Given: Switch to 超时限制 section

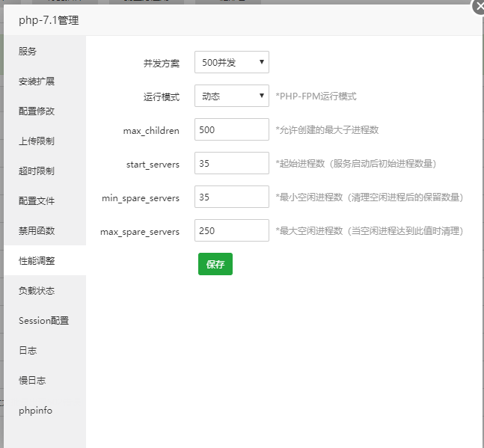Looking at the screenshot, I should [45, 171].
